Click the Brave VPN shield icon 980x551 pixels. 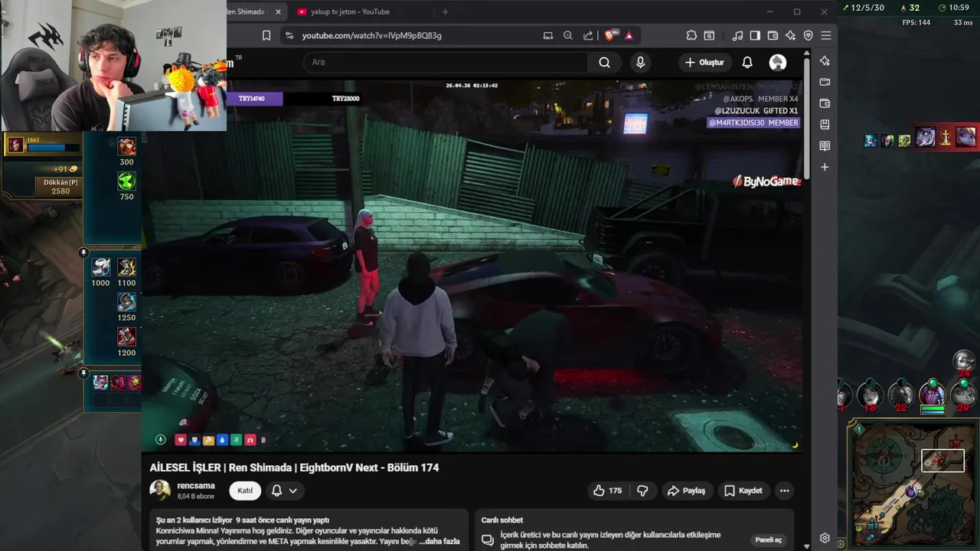tap(808, 35)
